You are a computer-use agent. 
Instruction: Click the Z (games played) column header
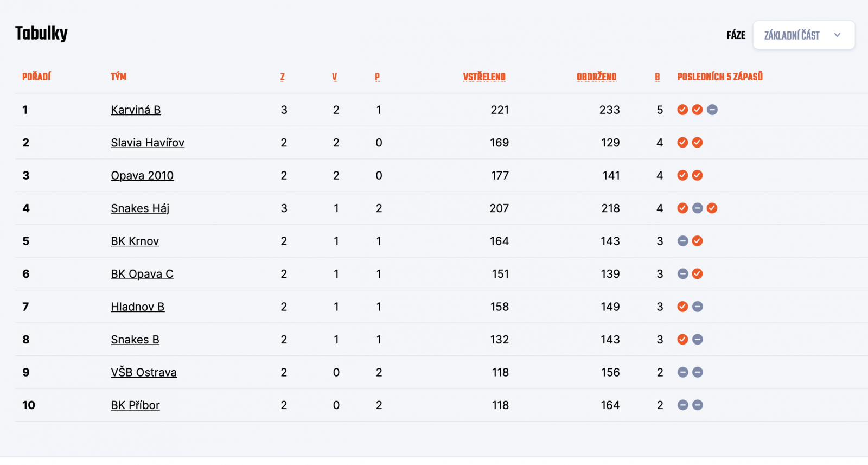282,77
